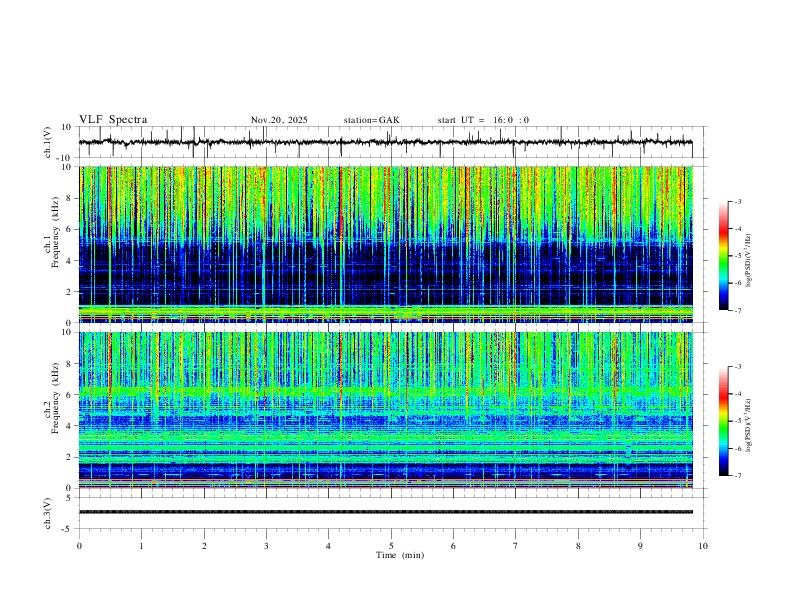
Task: Click time axis tick label '9'
Action: pyautogui.click(x=640, y=546)
